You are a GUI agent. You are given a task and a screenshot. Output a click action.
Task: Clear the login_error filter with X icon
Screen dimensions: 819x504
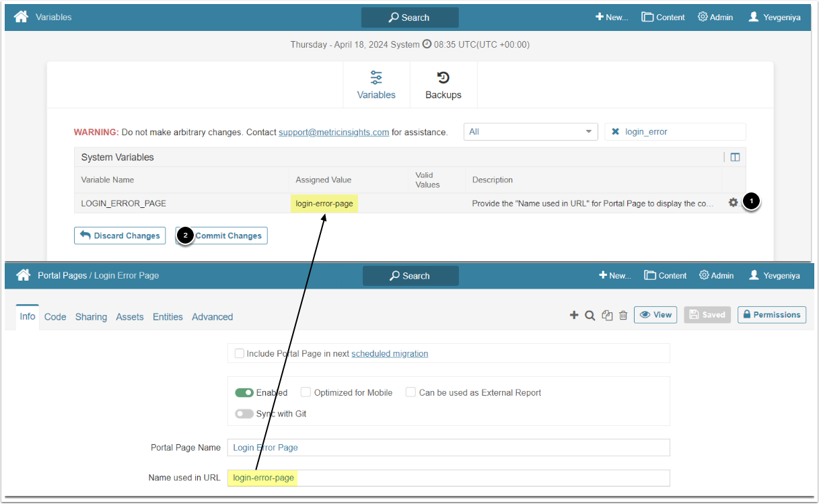pyautogui.click(x=615, y=132)
